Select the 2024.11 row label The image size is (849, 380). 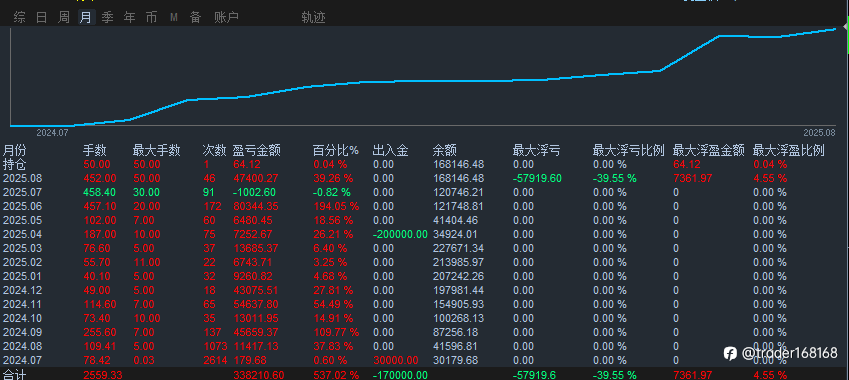tap(22, 304)
